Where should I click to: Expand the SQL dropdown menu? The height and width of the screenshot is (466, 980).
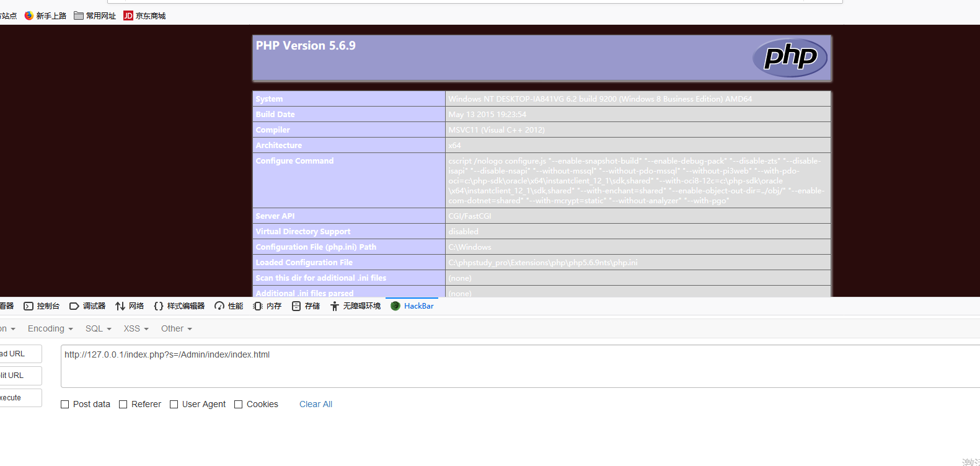click(99, 328)
